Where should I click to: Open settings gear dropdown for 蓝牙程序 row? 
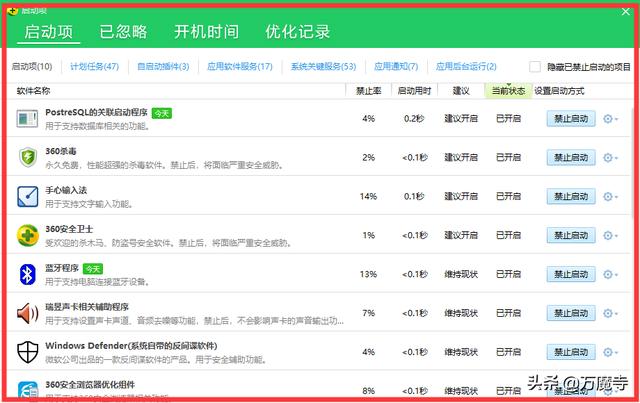610,274
